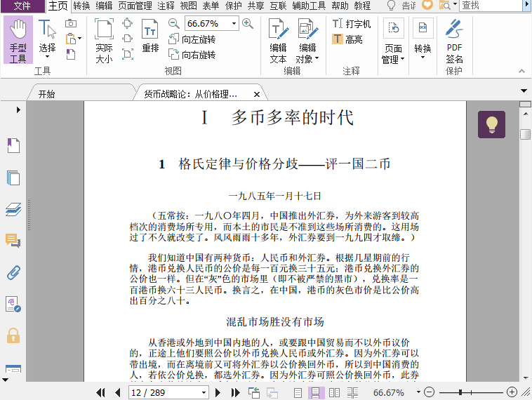Click the orange heart icon
This screenshot has height=400, width=532.
click(x=427, y=5)
